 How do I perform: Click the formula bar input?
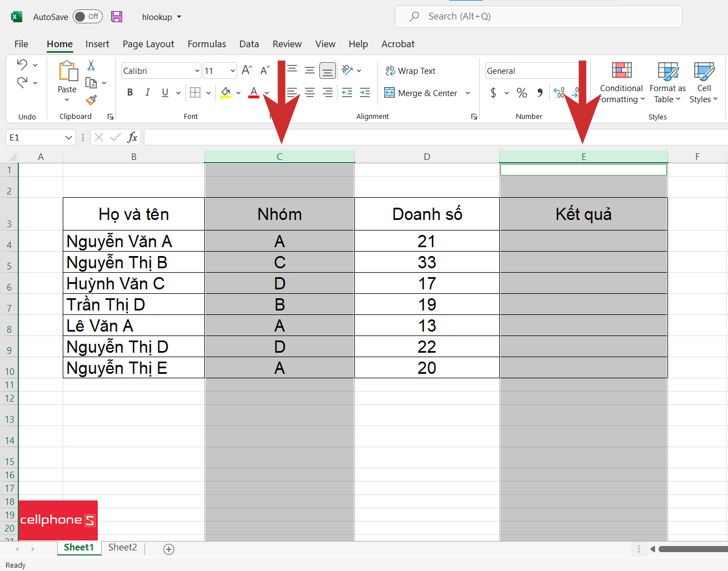[x=436, y=137]
